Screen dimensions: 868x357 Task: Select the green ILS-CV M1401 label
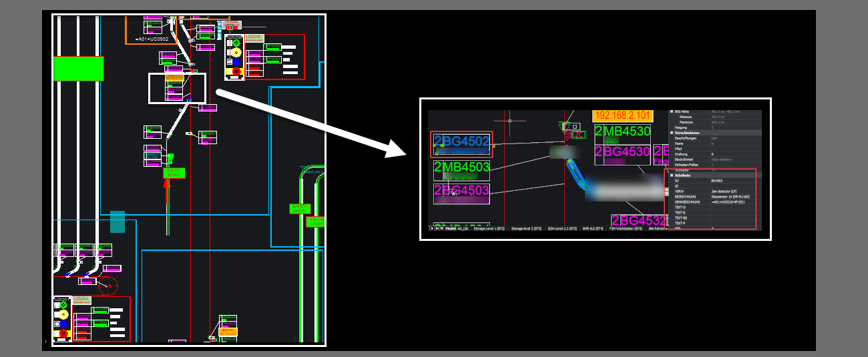pos(174,173)
